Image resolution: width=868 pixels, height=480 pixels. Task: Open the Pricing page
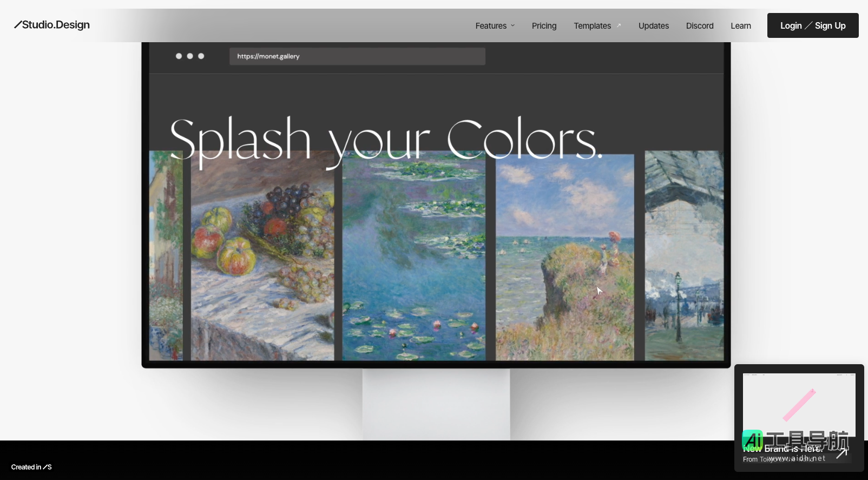[544, 26]
